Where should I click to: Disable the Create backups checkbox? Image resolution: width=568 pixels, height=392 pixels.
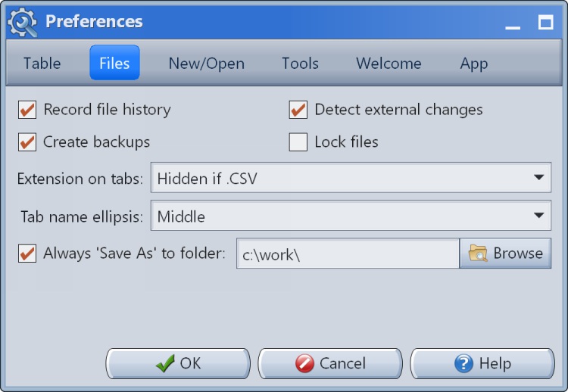(27, 142)
